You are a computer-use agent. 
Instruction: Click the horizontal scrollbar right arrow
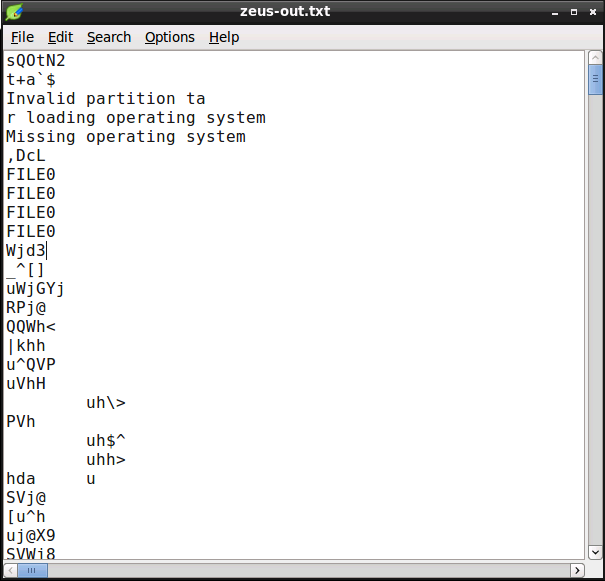point(577,570)
